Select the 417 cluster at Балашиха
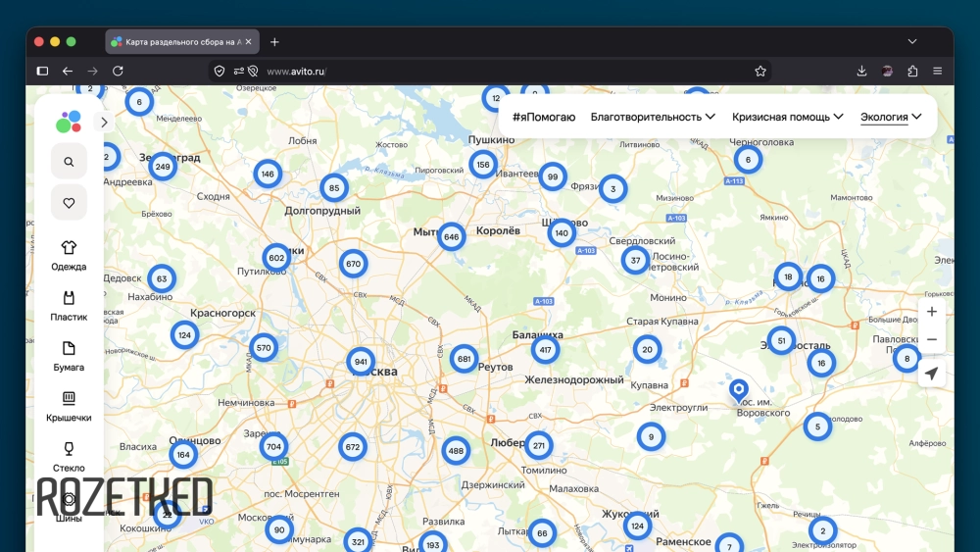Image resolution: width=980 pixels, height=552 pixels. point(545,349)
